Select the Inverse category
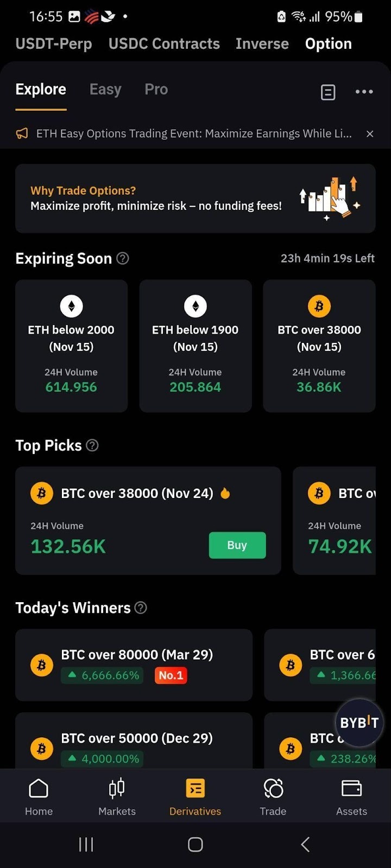This screenshot has height=868, width=391. 262,44
